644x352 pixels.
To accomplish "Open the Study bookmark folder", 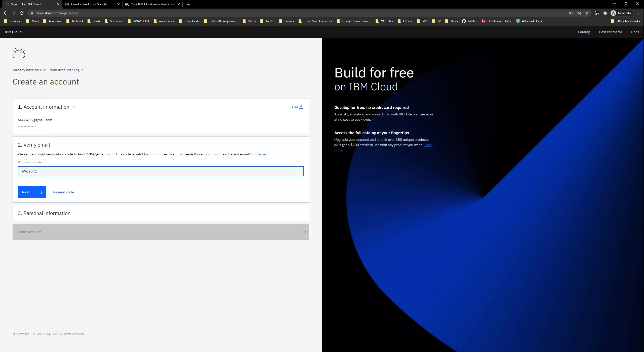I will 249,21.
